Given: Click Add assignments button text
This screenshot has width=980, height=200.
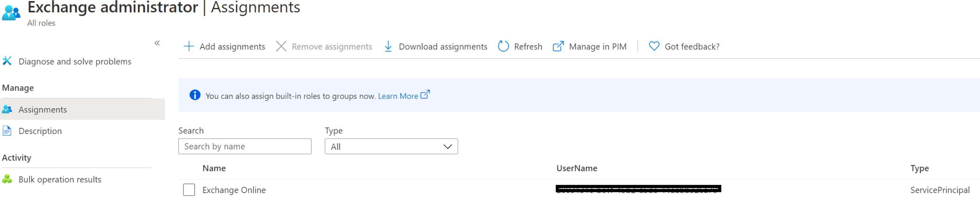Looking at the screenshot, I should point(232,46).
